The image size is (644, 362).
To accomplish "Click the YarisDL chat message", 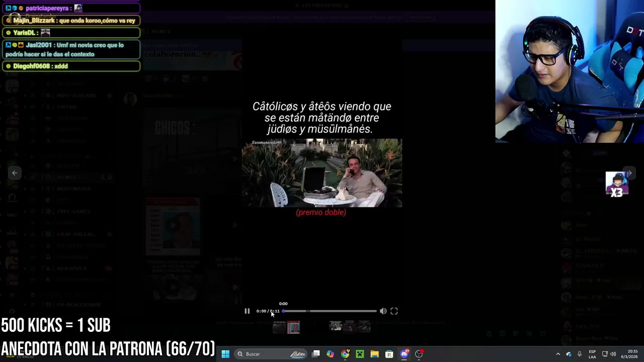I will [x=71, y=33].
